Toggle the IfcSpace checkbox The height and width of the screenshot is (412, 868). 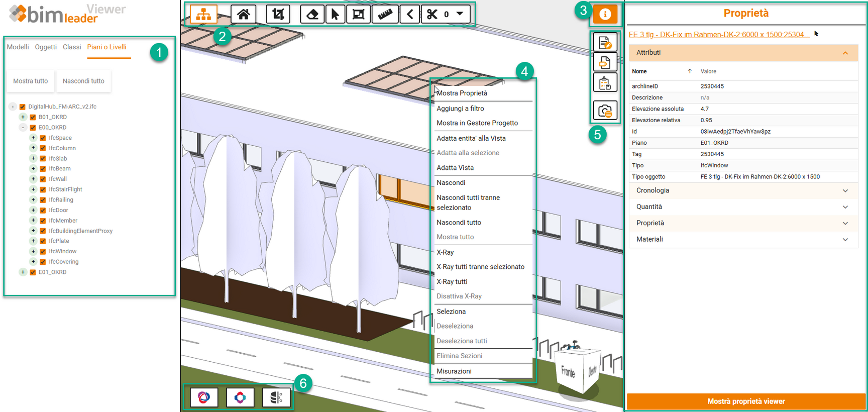[43, 138]
